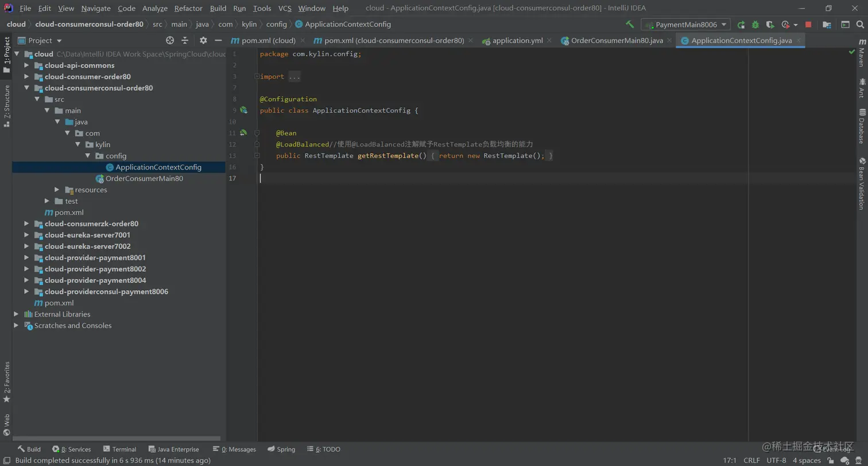The height and width of the screenshot is (466, 868).
Task: Open the Ant side tool window
Action: [x=862, y=88]
